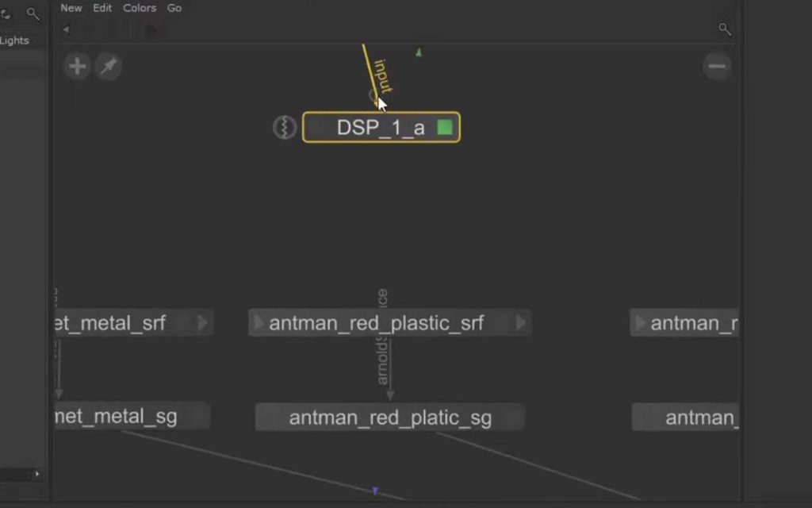Image resolution: width=812 pixels, height=508 pixels.
Task: Open the Edit menu
Action: tap(102, 8)
